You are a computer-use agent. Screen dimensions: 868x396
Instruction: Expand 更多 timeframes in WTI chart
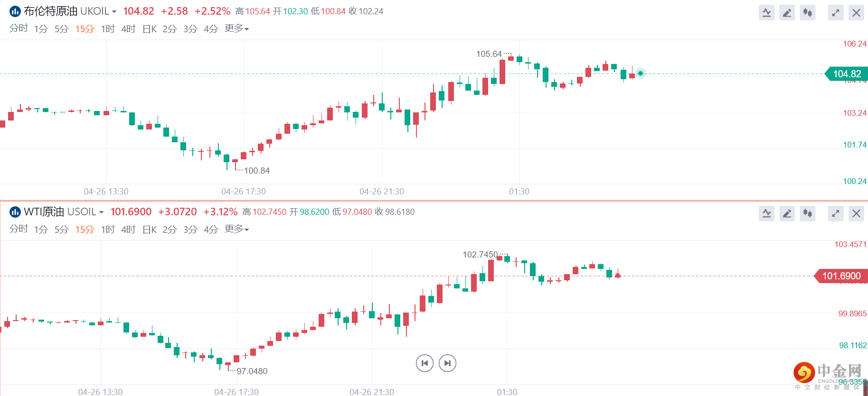236,230
